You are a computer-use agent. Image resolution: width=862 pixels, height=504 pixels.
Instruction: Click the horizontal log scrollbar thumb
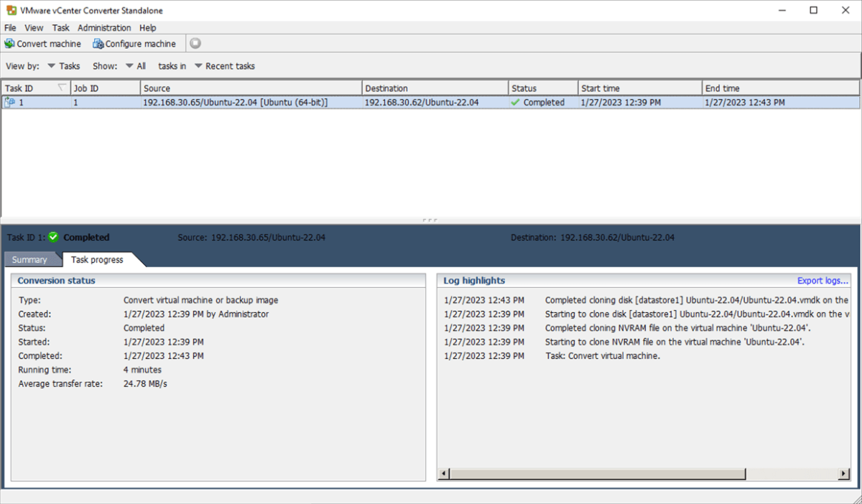pos(598,474)
